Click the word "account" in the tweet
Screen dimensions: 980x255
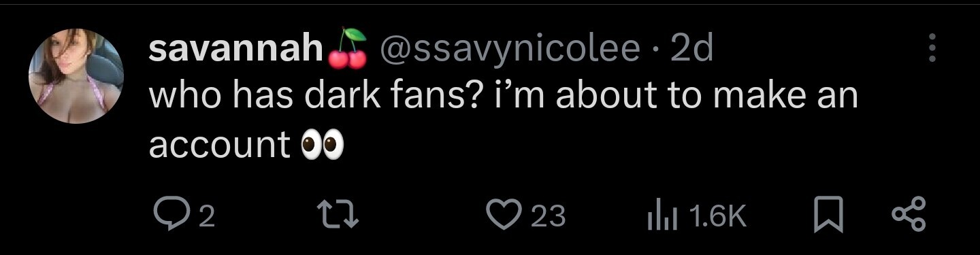(x=219, y=145)
